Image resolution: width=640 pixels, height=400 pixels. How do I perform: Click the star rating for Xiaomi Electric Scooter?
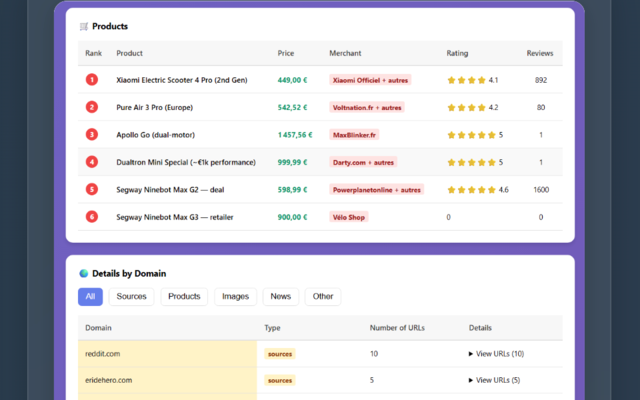pyautogui.click(x=466, y=80)
